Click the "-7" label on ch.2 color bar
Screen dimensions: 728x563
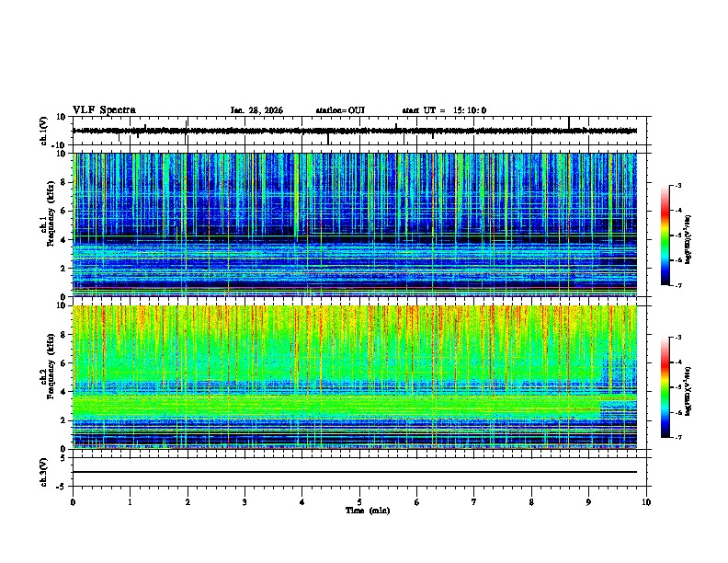tap(677, 437)
